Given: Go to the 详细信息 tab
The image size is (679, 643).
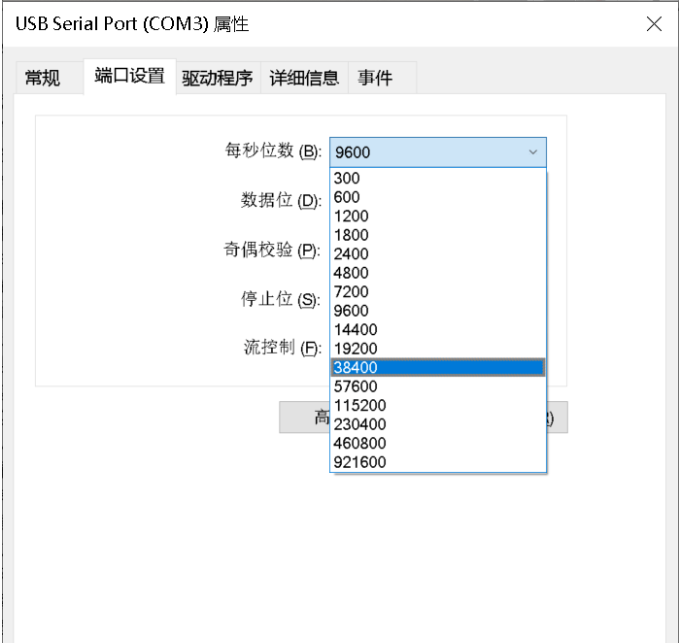Looking at the screenshot, I should coord(303,78).
